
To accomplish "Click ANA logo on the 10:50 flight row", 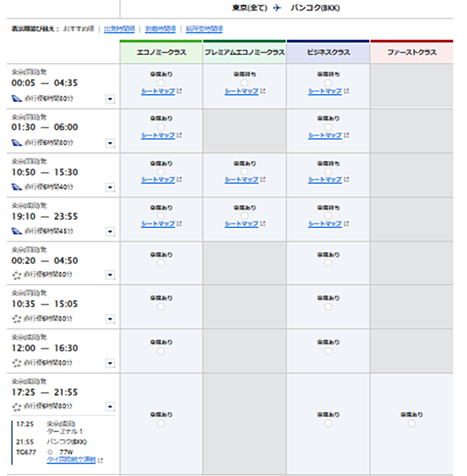I will pos(17,187).
